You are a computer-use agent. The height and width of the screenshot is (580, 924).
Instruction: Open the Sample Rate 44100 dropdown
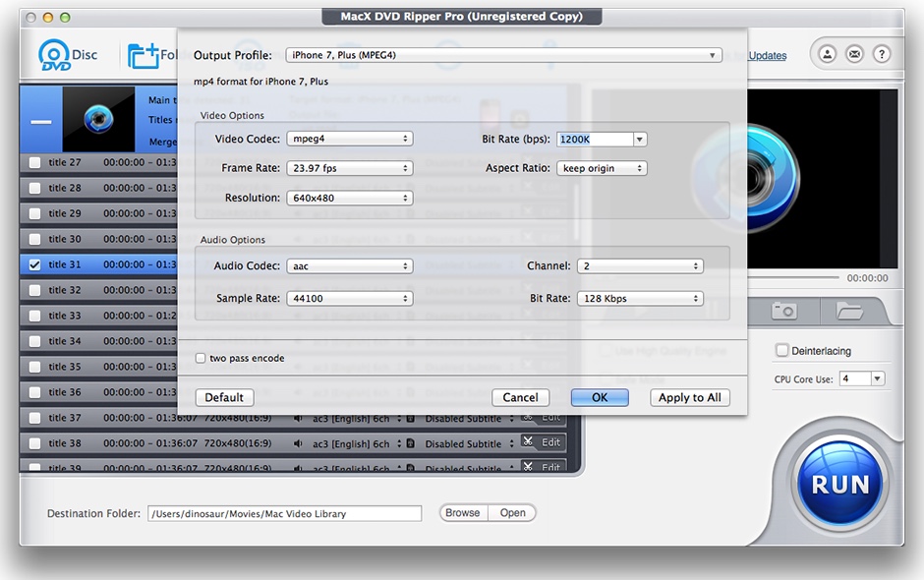coord(349,298)
